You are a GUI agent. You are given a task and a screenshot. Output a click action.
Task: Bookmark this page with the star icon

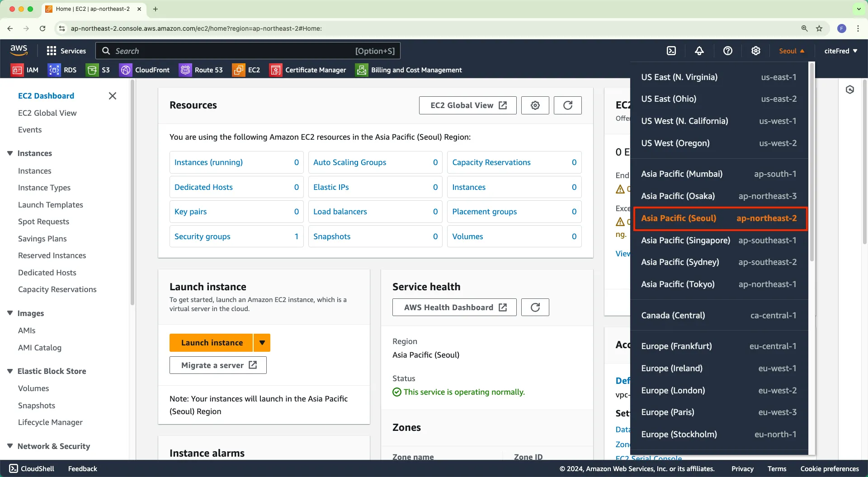pos(819,28)
